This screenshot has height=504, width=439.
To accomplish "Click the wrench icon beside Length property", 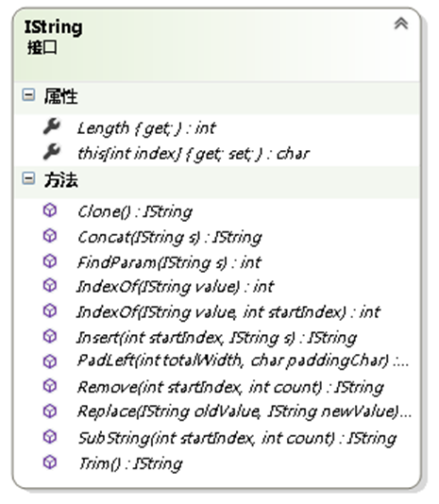I will pyautogui.click(x=52, y=126).
